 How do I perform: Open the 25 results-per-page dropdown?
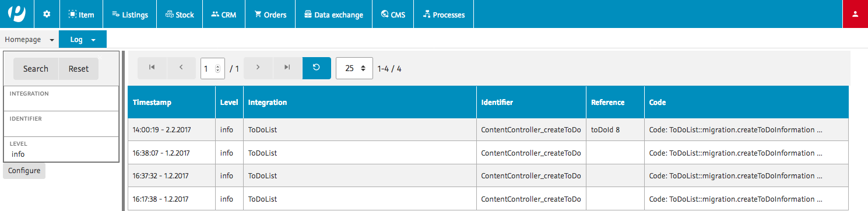[x=354, y=68]
